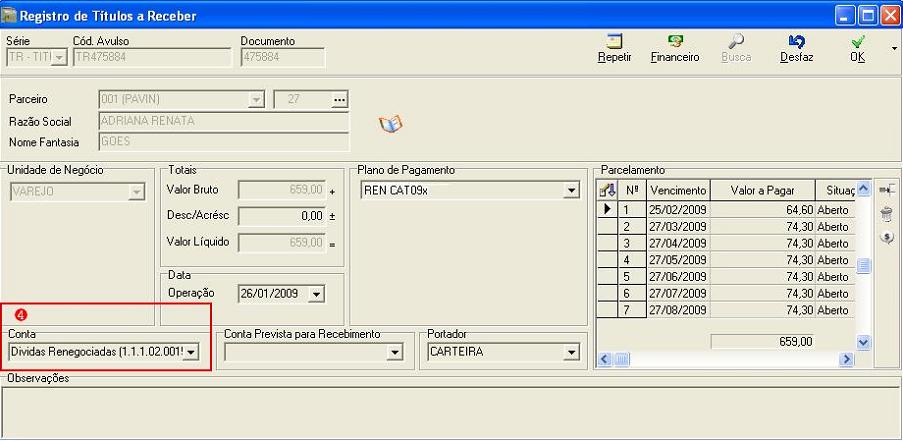Open the Unidade de Negócio dropdown
The image size is (903, 441).
tap(136, 192)
